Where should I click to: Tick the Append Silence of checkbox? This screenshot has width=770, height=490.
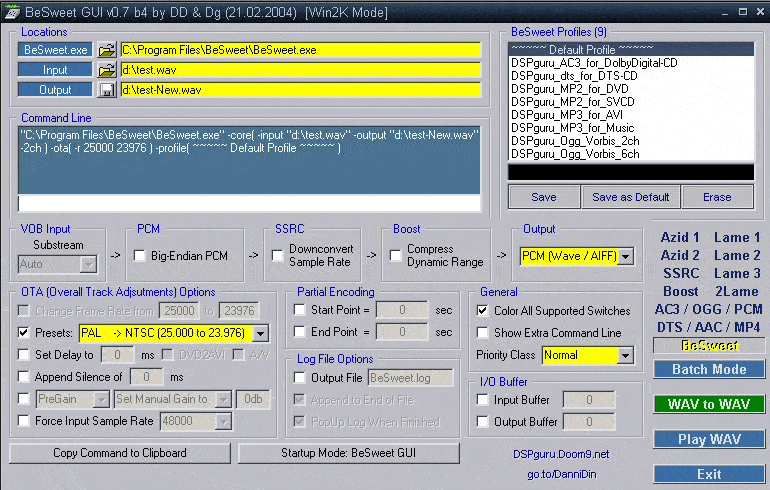(23, 377)
